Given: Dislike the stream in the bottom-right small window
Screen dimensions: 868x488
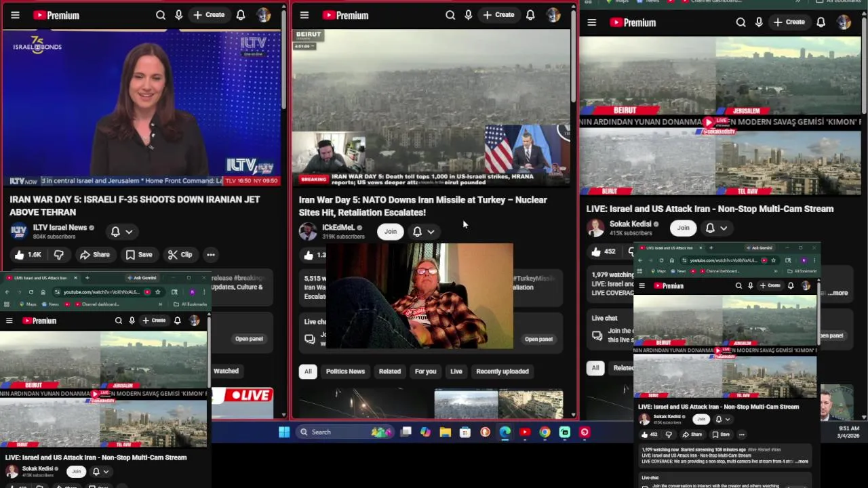Looking at the screenshot, I should 669,434.
